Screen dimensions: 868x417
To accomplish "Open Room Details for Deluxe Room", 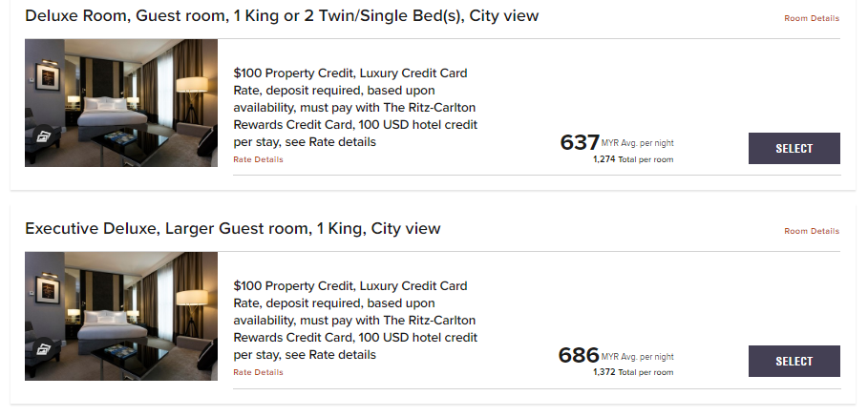I will point(812,18).
